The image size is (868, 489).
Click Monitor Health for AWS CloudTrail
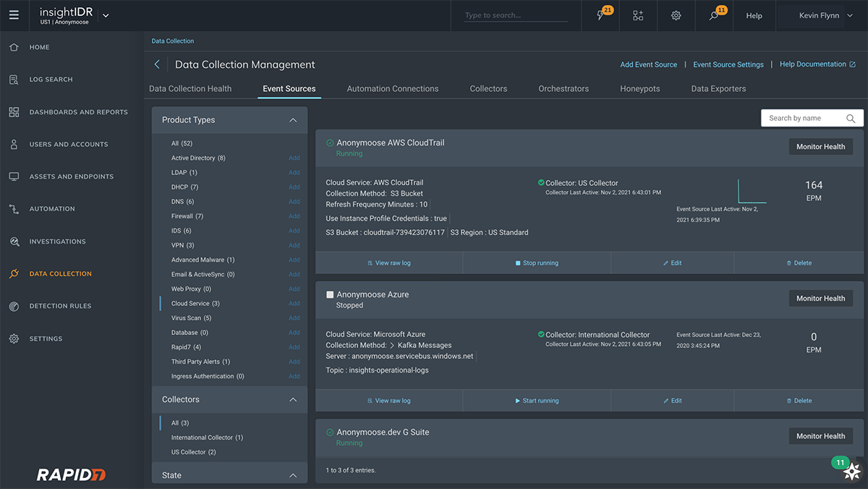pos(821,147)
